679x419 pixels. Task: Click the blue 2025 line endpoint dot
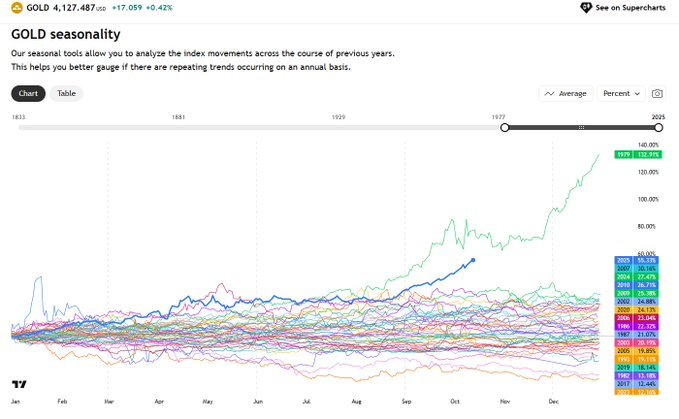pos(473,260)
